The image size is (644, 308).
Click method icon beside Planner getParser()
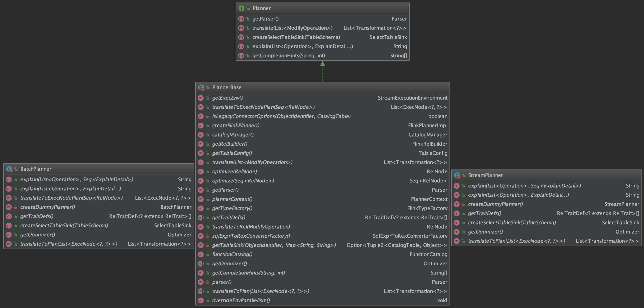pos(241,19)
